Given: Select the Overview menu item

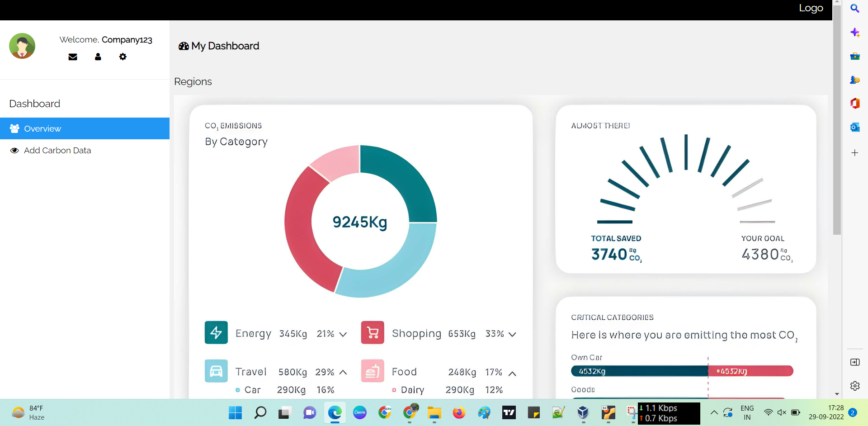Looking at the screenshot, I should pos(85,128).
